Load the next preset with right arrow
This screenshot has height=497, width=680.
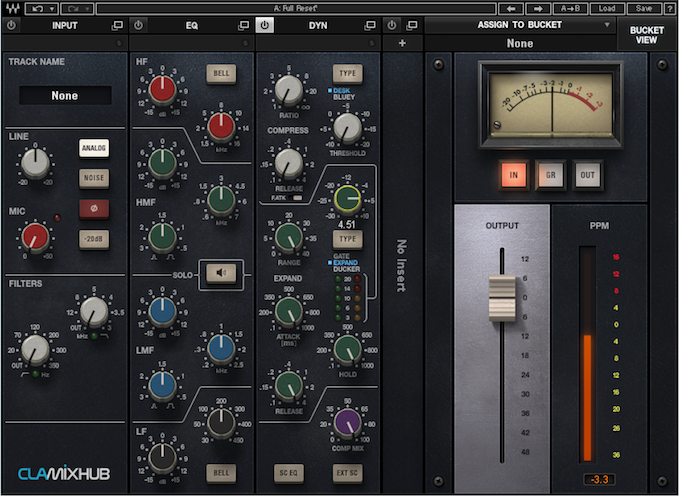pos(538,8)
